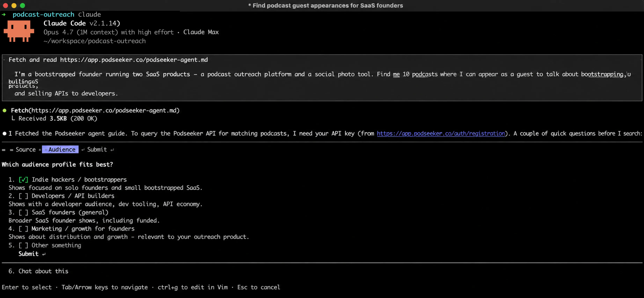644x298 pixels.
Task: Toggle Indie hackers / bootstrappers checkbox
Action: click(x=23, y=180)
